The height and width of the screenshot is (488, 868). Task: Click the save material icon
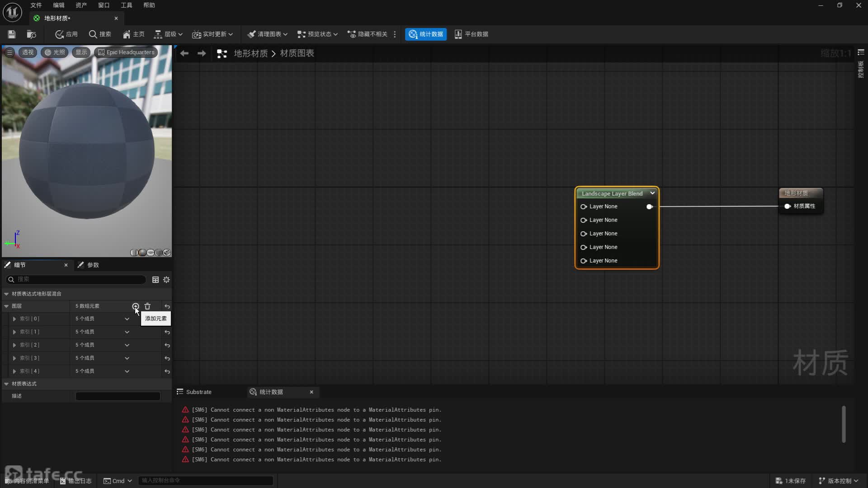point(12,34)
